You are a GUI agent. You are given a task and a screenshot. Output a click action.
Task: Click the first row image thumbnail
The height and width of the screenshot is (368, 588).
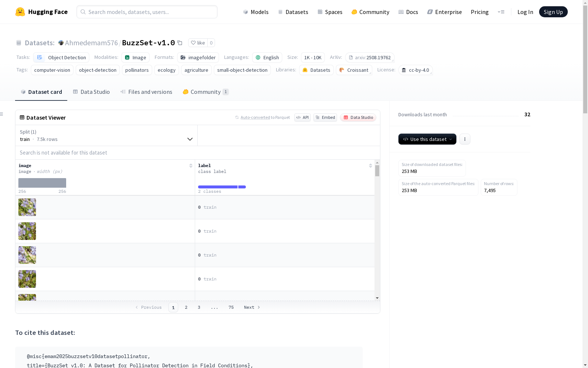(x=27, y=207)
